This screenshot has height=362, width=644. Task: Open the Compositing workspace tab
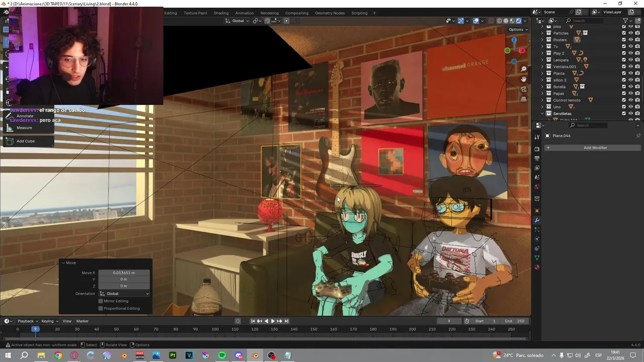tap(297, 13)
